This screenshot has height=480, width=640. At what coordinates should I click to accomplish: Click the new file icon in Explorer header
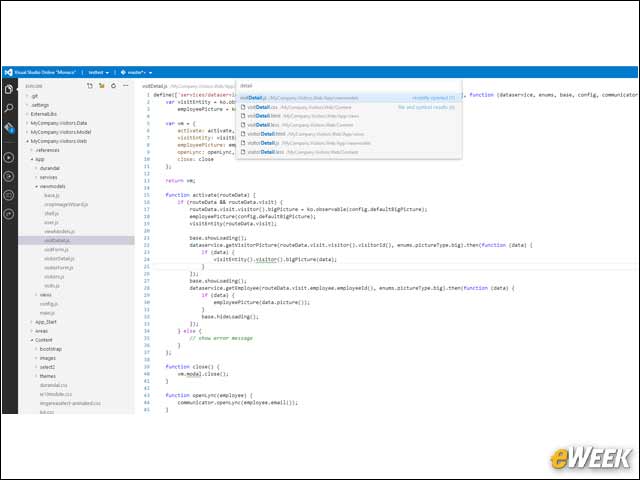(90, 86)
